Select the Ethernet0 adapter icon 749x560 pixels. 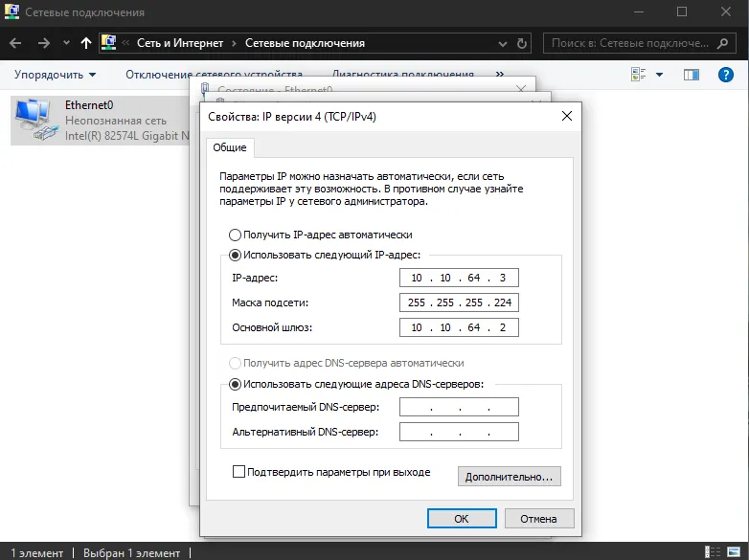36,120
